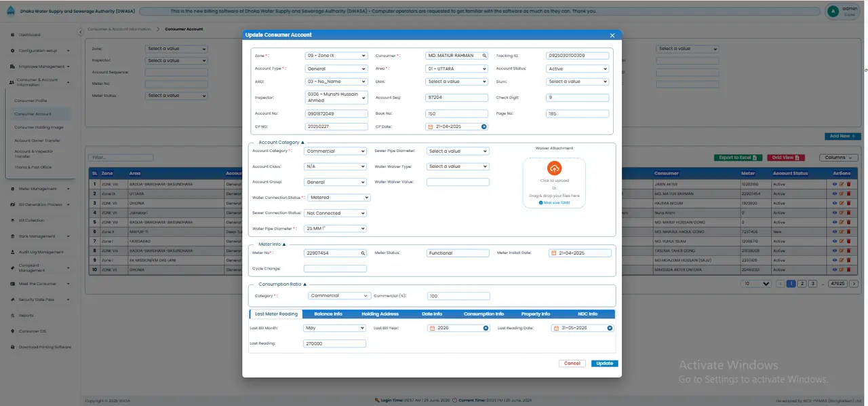This screenshot has width=868, height=406.
Task: Click the delete icon for HAZERA BEGUM row
Action: (x=848, y=203)
